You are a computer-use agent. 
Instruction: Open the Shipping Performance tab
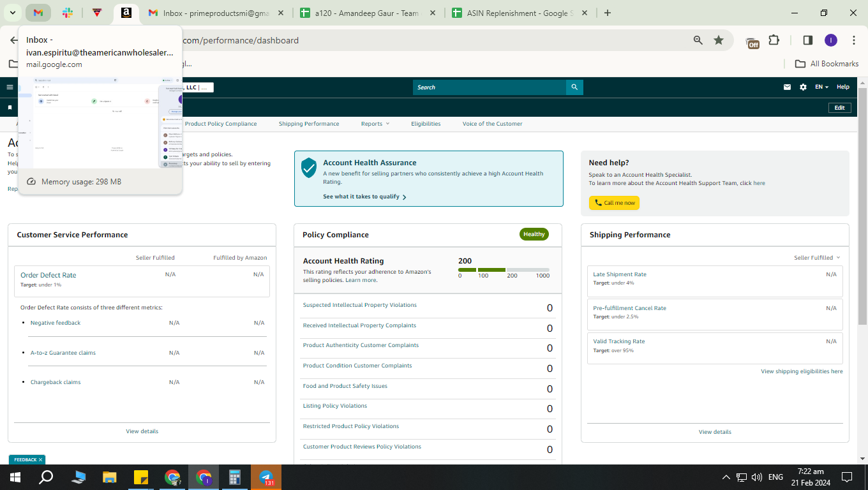tap(309, 124)
